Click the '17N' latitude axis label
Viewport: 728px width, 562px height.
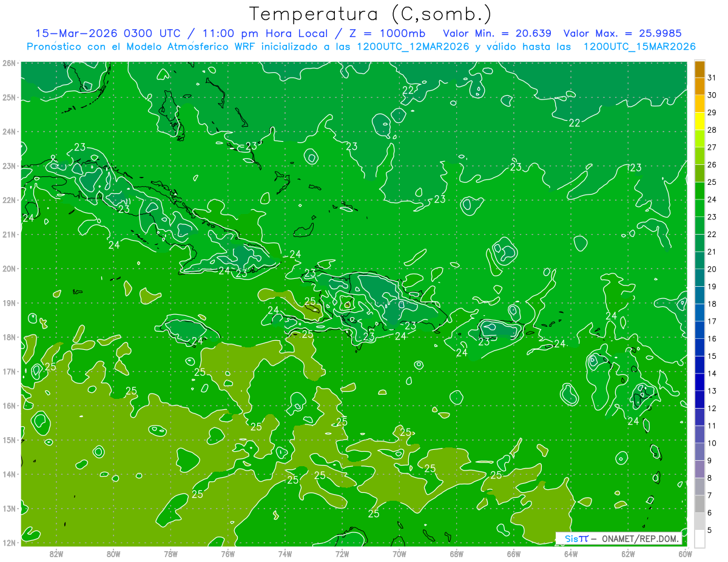pyautogui.click(x=9, y=372)
